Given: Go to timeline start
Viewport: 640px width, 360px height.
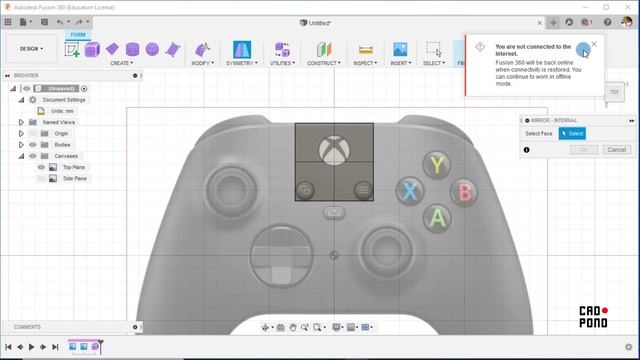Looking at the screenshot, I should (x=8, y=347).
